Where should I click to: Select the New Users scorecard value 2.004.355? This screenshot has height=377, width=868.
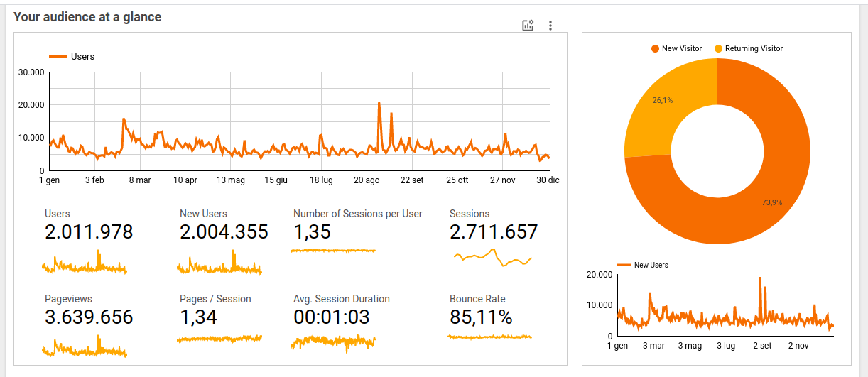(x=224, y=232)
